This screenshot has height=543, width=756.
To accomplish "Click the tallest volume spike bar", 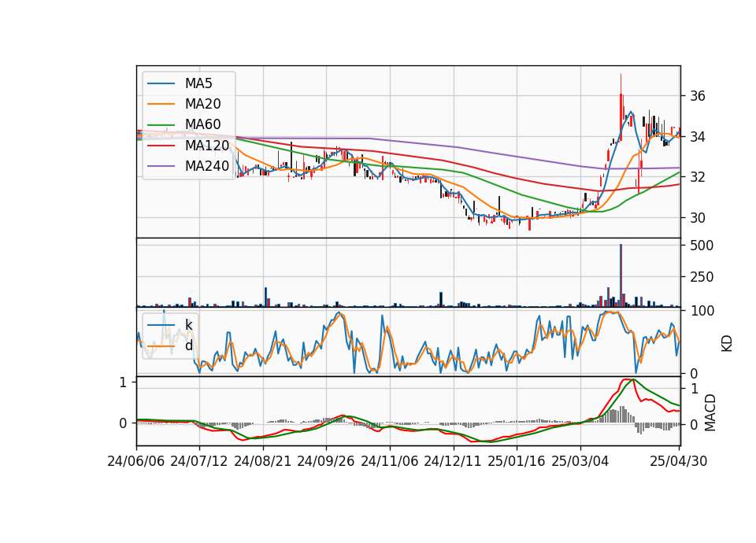I will click(x=621, y=275).
